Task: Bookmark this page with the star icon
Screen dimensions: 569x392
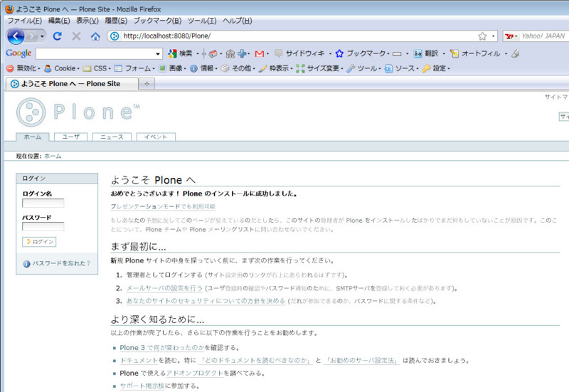Action: coord(482,36)
